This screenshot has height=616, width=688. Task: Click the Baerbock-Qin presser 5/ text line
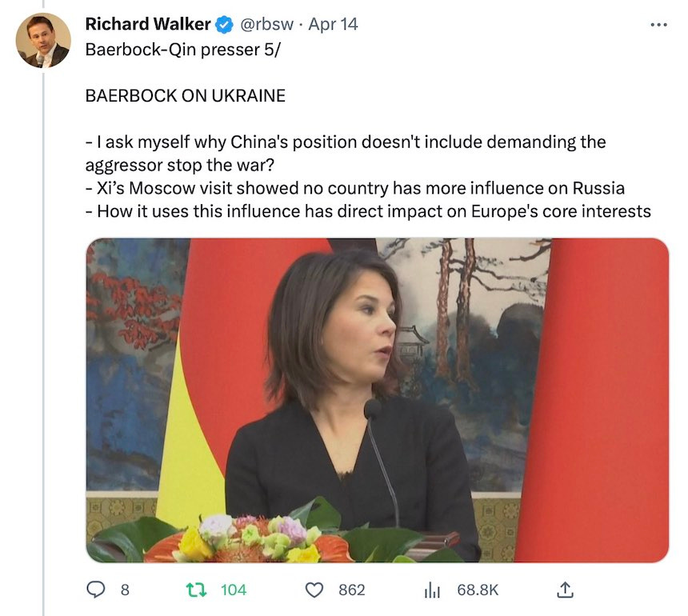182,50
